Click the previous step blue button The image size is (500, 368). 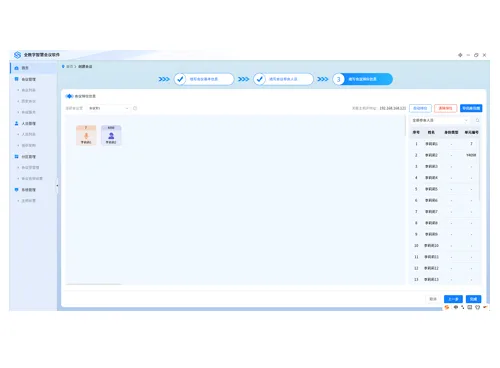tap(453, 299)
